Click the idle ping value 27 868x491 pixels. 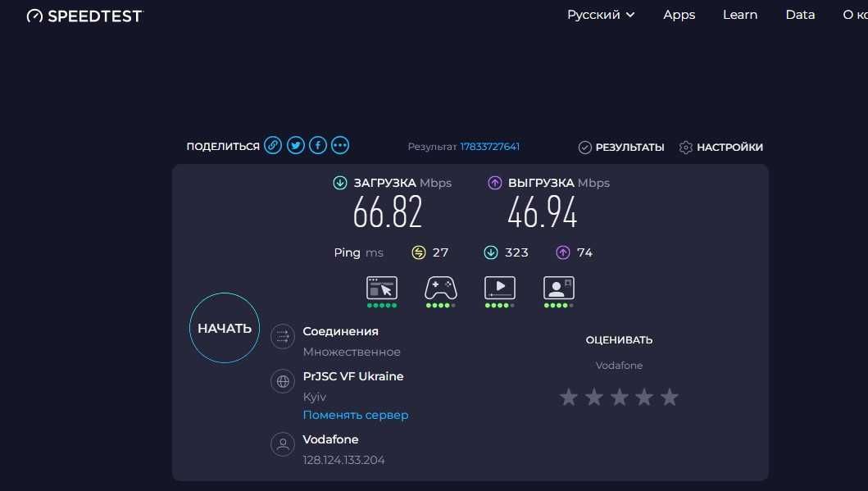tap(440, 252)
